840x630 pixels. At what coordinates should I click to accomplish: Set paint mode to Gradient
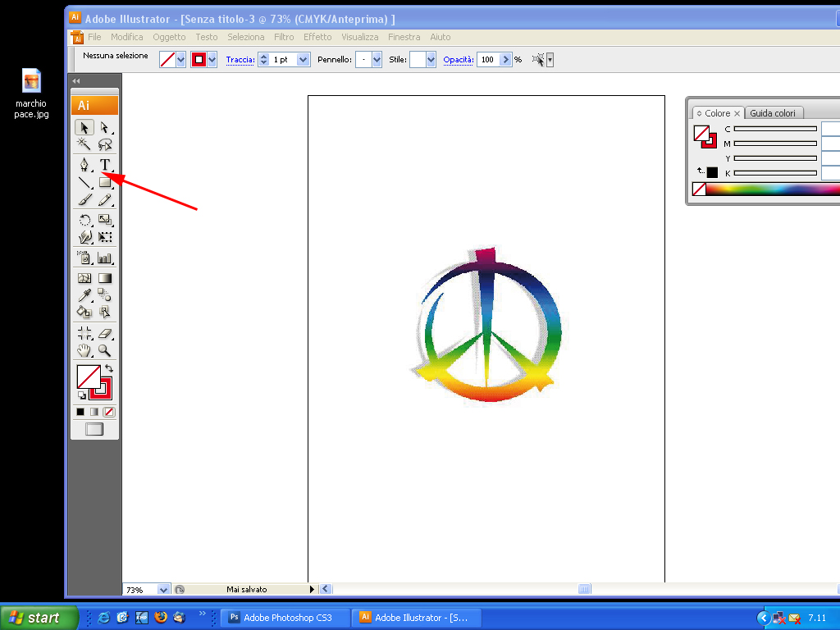coord(94,412)
